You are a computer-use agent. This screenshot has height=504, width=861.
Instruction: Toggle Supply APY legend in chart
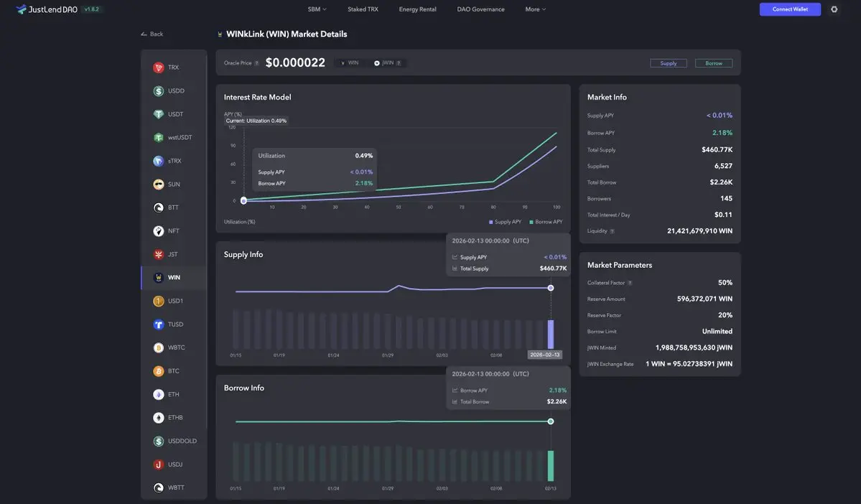[505, 222]
